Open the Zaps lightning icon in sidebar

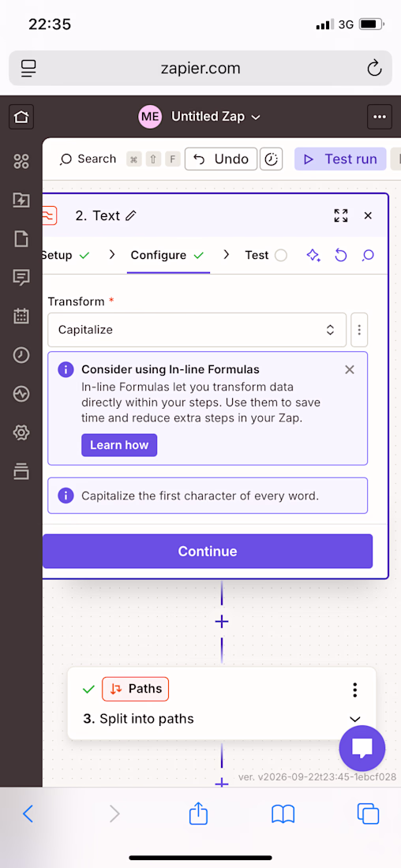pos(21,200)
